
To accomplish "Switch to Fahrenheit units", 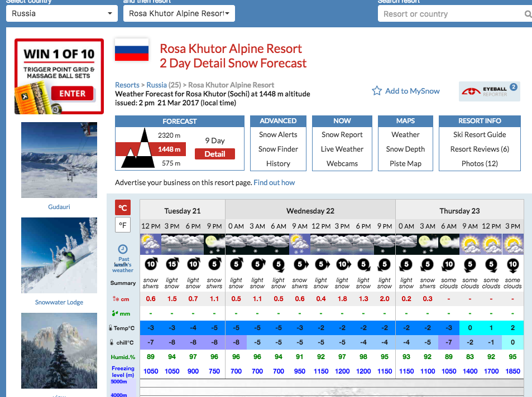I will pos(122,225).
